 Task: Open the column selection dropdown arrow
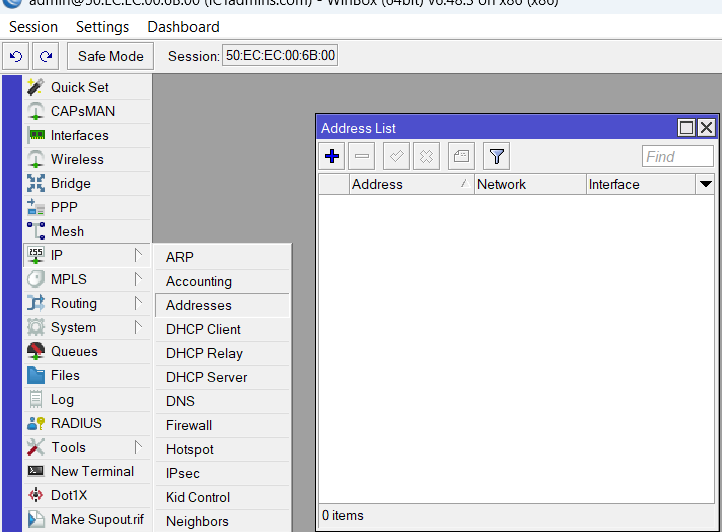(x=705, y=184)
